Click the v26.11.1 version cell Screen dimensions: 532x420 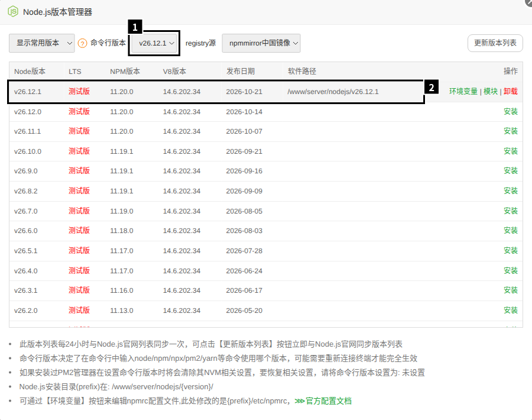coord(27,131)
